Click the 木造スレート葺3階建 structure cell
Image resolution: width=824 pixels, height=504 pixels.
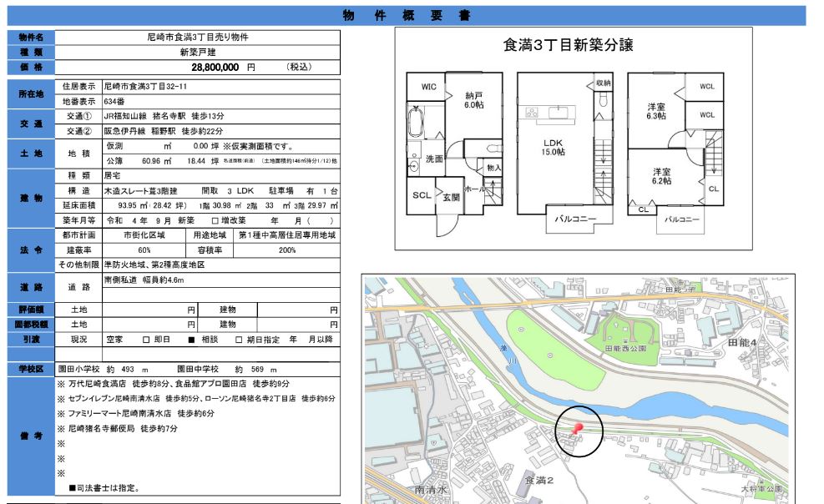click(x=140, y=190)
